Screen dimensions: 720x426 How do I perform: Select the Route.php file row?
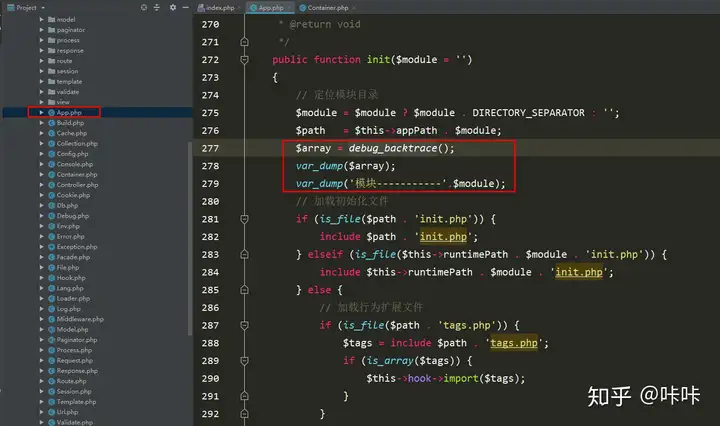pyautogui.click(x=96, y=381)
